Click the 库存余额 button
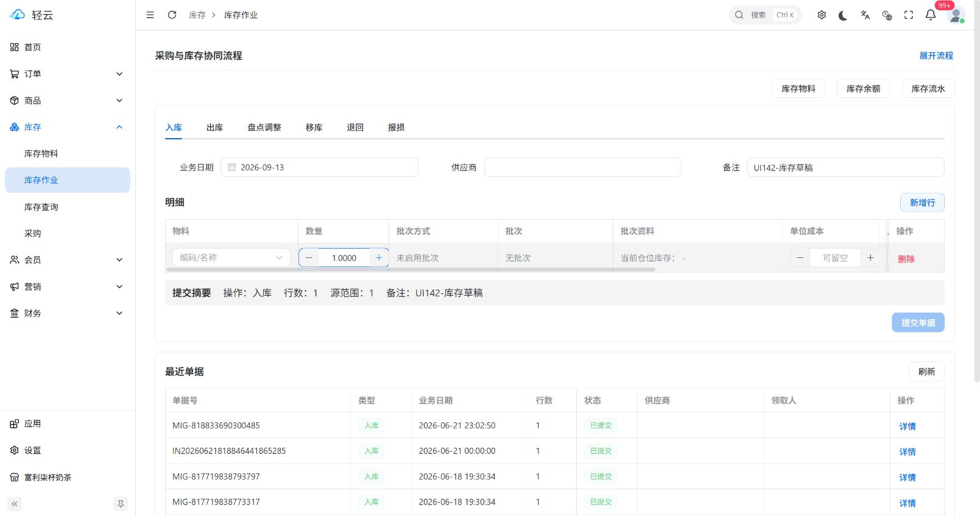 coord(863,88)
